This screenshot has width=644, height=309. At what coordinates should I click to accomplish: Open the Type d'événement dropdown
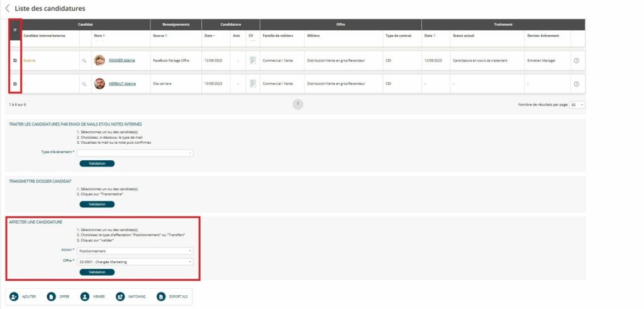pos(135,153)
